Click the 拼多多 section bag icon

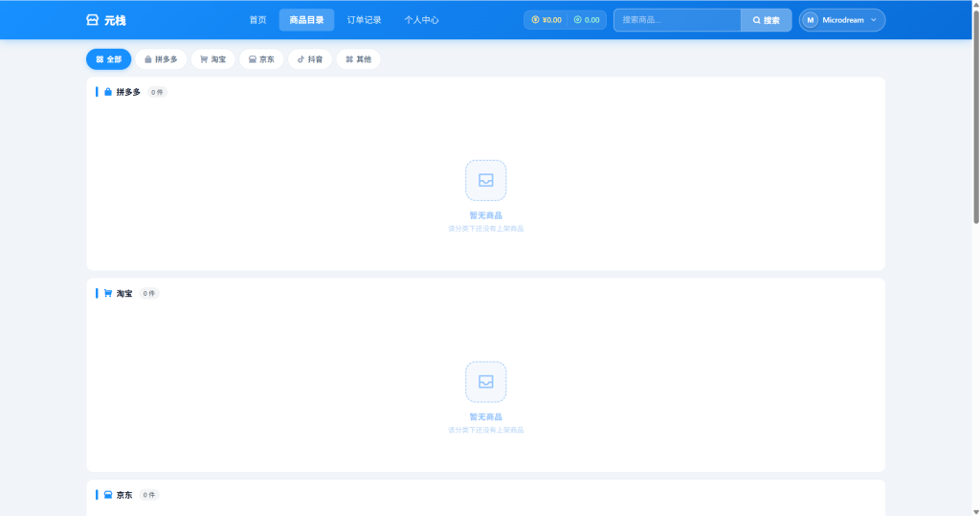tap(108, 92)
